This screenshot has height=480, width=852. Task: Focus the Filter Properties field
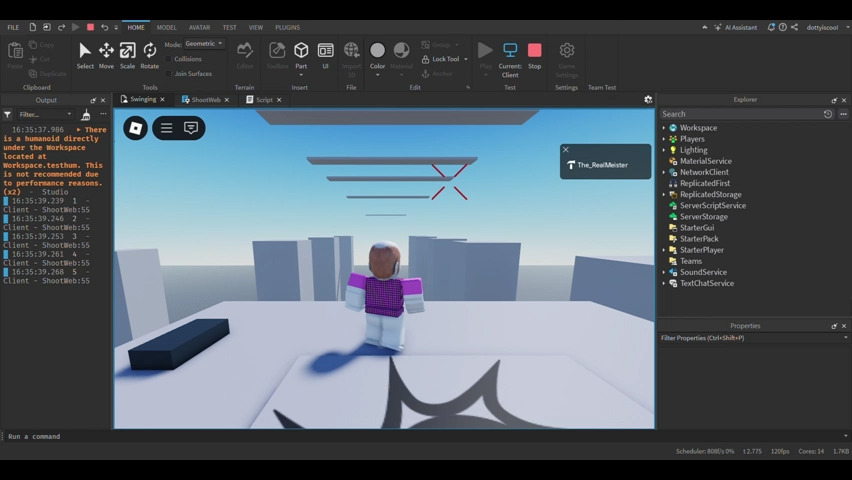(x=753, y=338)
